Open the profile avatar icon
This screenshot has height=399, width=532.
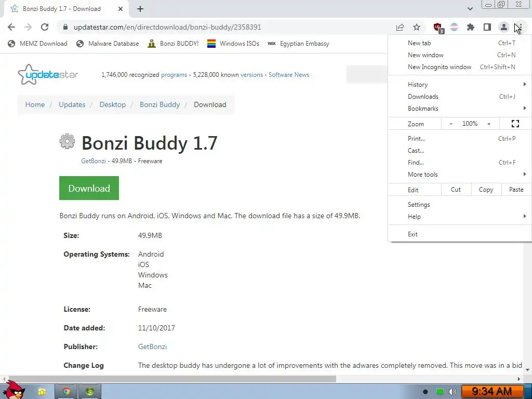pyautogui.click(x=504, y=27)
